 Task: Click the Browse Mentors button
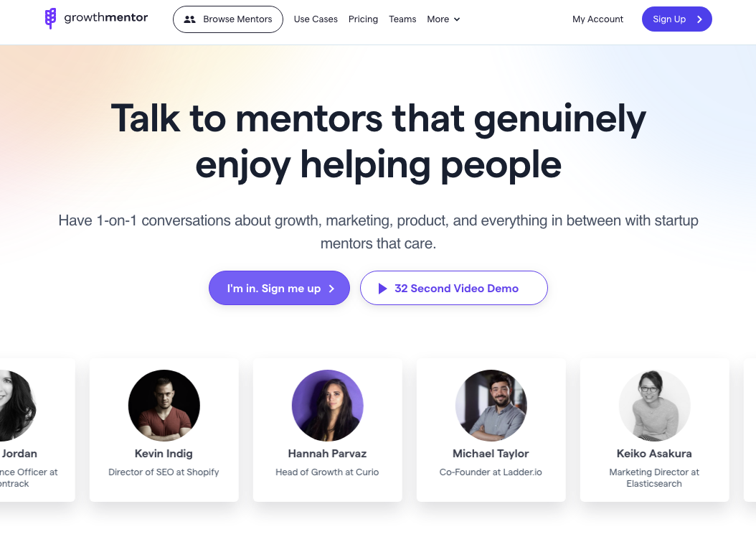228,19
